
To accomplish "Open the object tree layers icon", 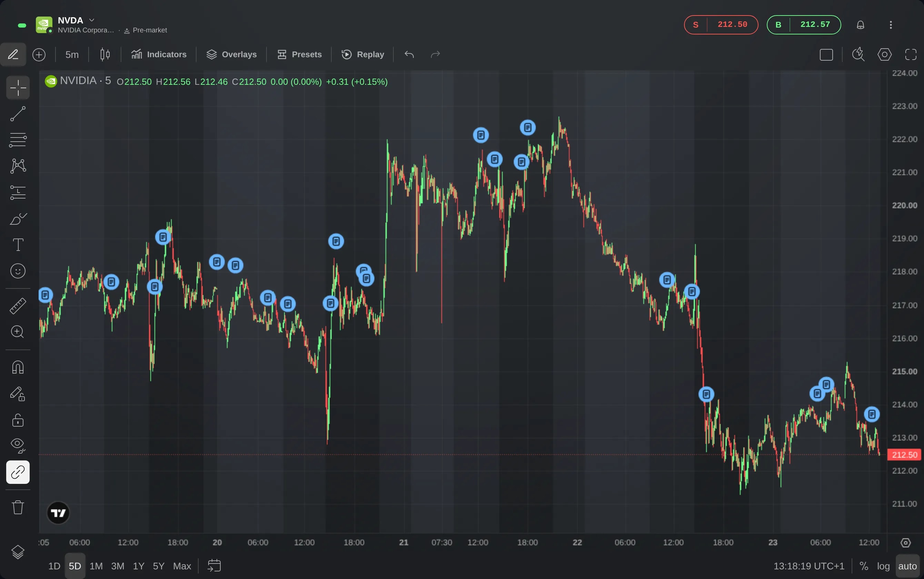I will [x=18, y=552].
